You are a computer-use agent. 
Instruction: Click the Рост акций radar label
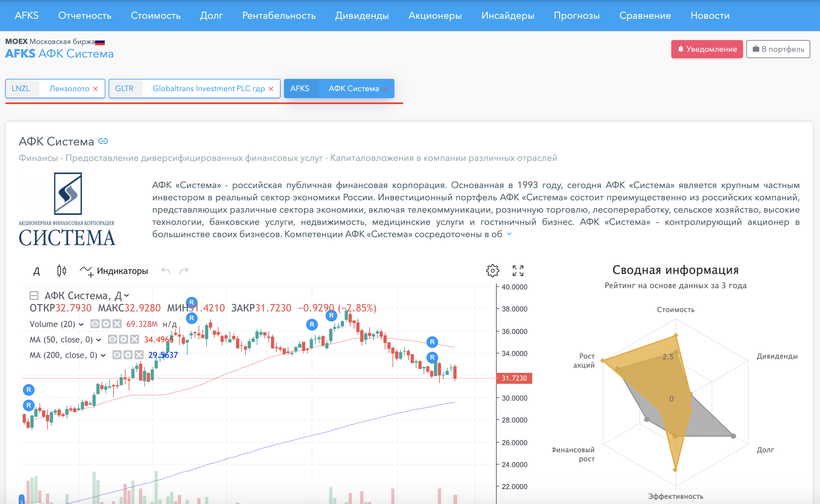[584, 361]
